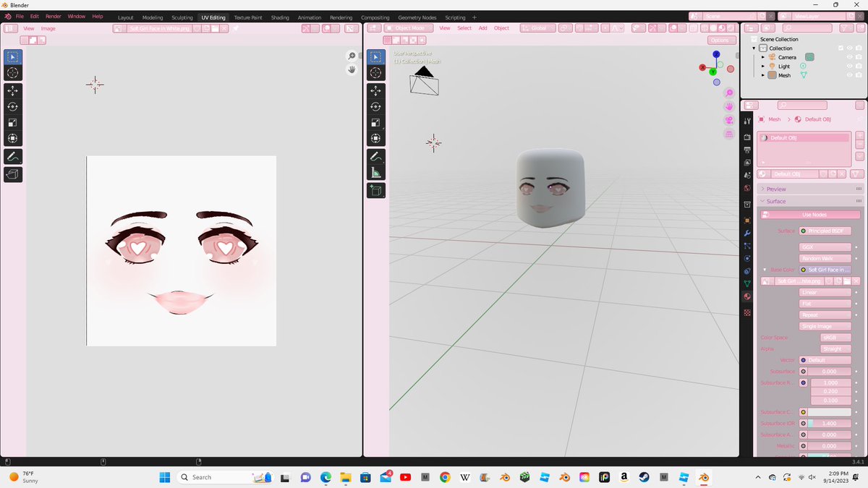Open the Add menu in the 3D viewport
Screen dimensions: 868x488
[482, 28]
